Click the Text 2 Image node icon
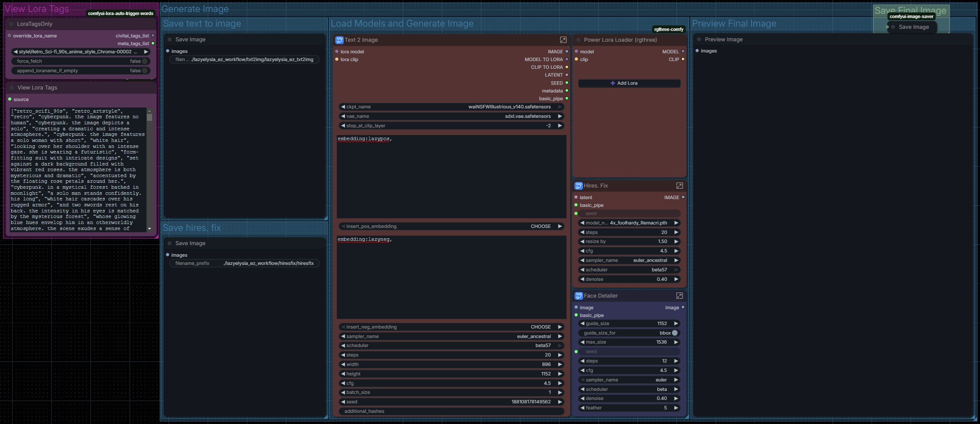 coord(339,40)
